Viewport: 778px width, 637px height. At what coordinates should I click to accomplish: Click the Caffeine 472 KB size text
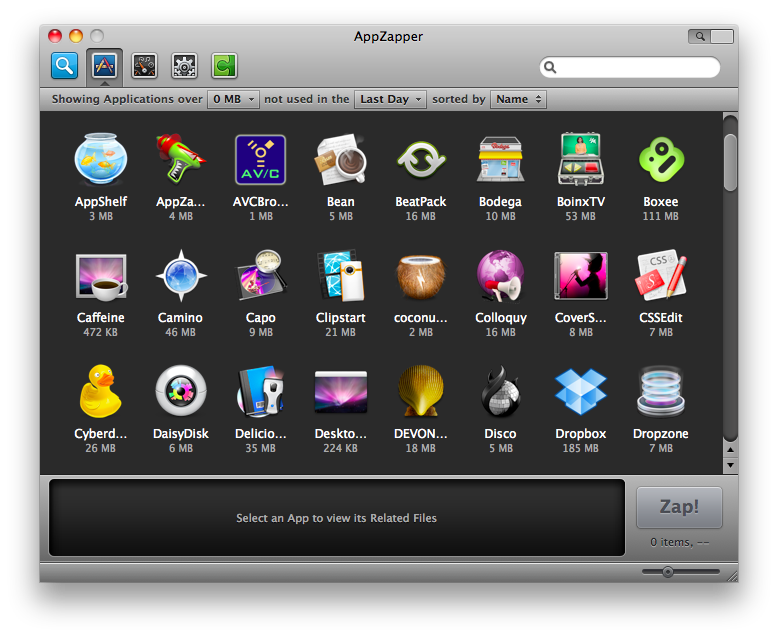tap(100, 332)
